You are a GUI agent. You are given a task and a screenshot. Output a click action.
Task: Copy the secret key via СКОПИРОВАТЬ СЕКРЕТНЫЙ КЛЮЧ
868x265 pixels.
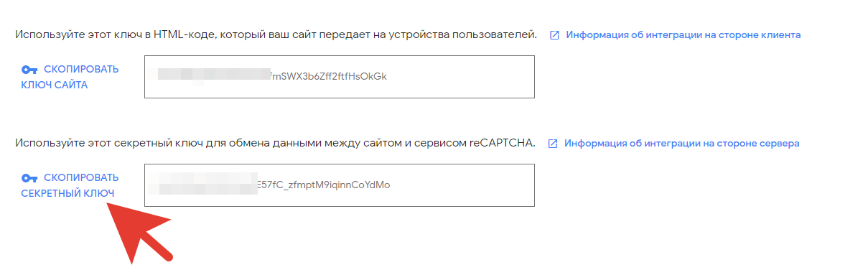(x=70, y=185)
